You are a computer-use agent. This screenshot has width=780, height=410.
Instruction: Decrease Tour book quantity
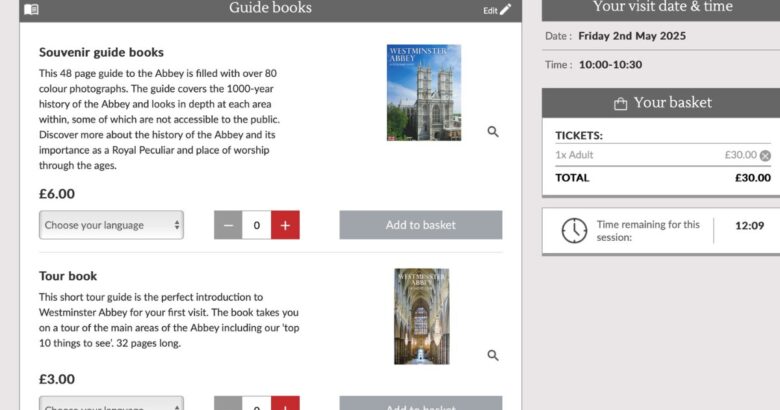[x=228, y=404]
